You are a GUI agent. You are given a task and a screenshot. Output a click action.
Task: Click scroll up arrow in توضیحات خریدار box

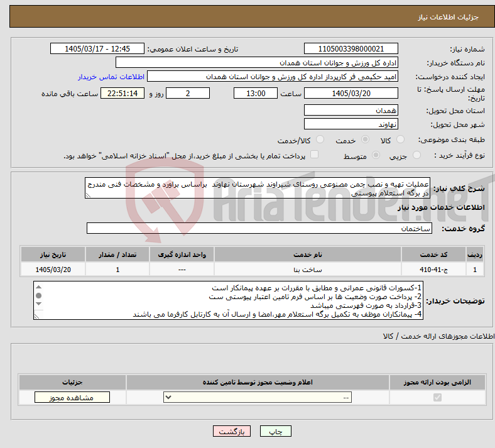click(x=39, y=287)
